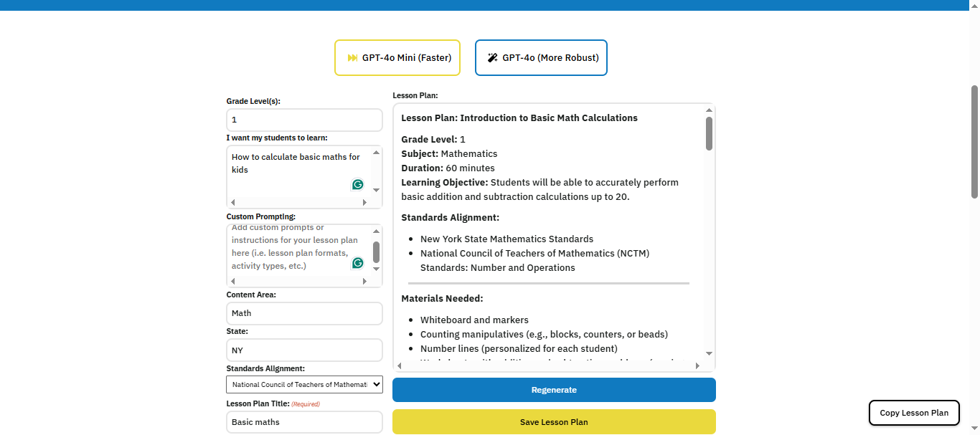Click inside the Grade Level(s) field

304,120
